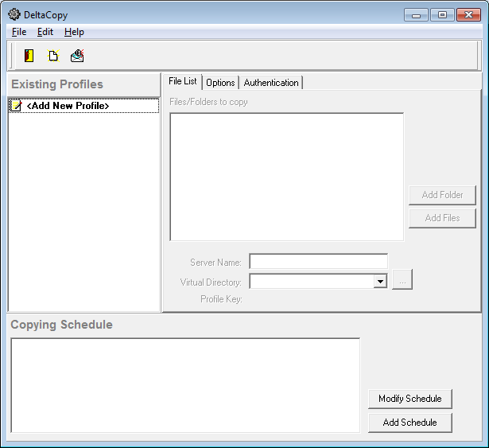
Task: Click inside the Files/Folders to copy list
Action: [x=286, y=177]
